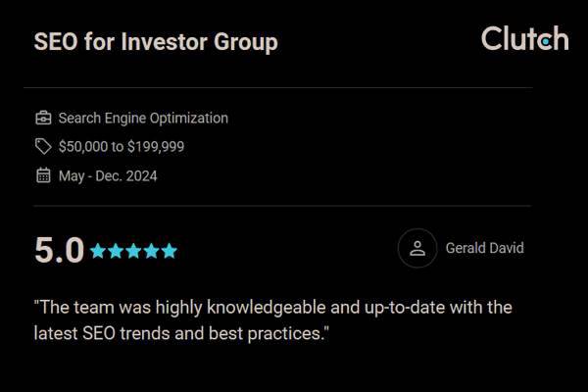Screen dimensions: 588x392
Task: Click the price tag icon
Action: coord(43,147)
